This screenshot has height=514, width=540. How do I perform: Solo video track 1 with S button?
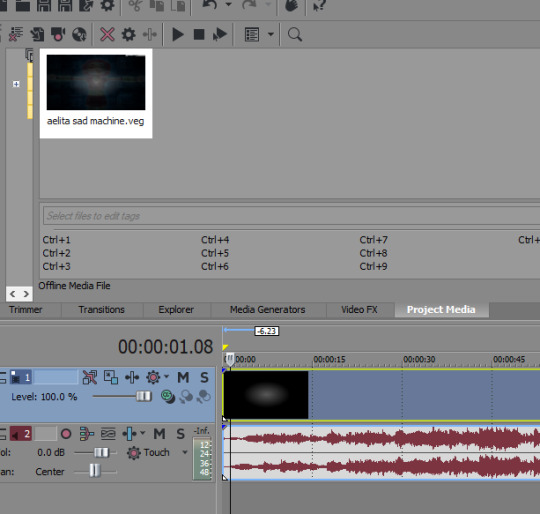point(204,377)
